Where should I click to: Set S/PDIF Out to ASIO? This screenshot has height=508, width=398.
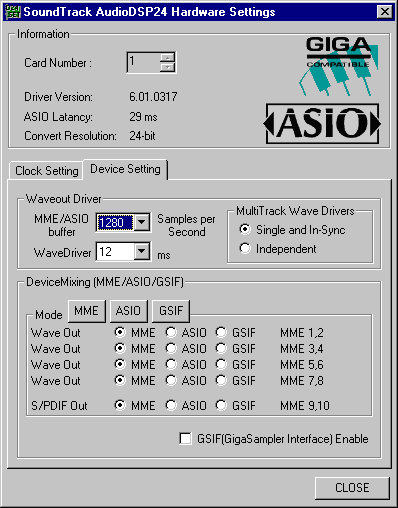[x=171, y=405]
